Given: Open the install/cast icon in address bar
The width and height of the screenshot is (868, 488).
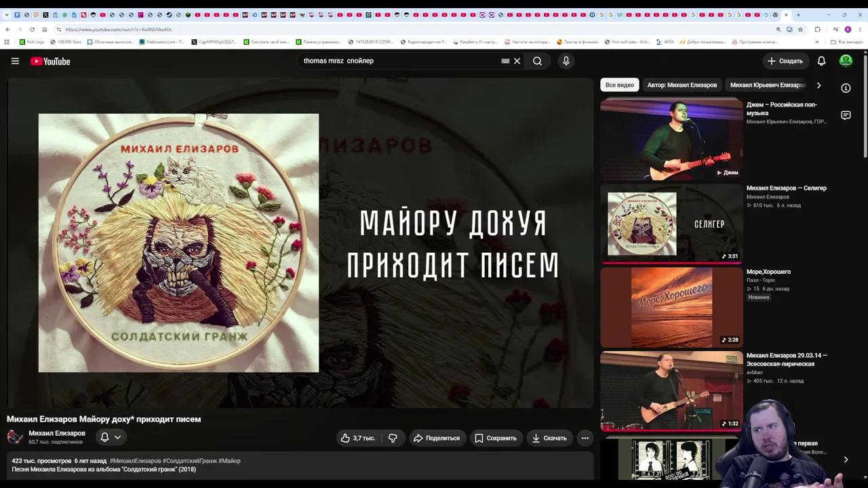Looking at the screenshot, I should 789,29.
